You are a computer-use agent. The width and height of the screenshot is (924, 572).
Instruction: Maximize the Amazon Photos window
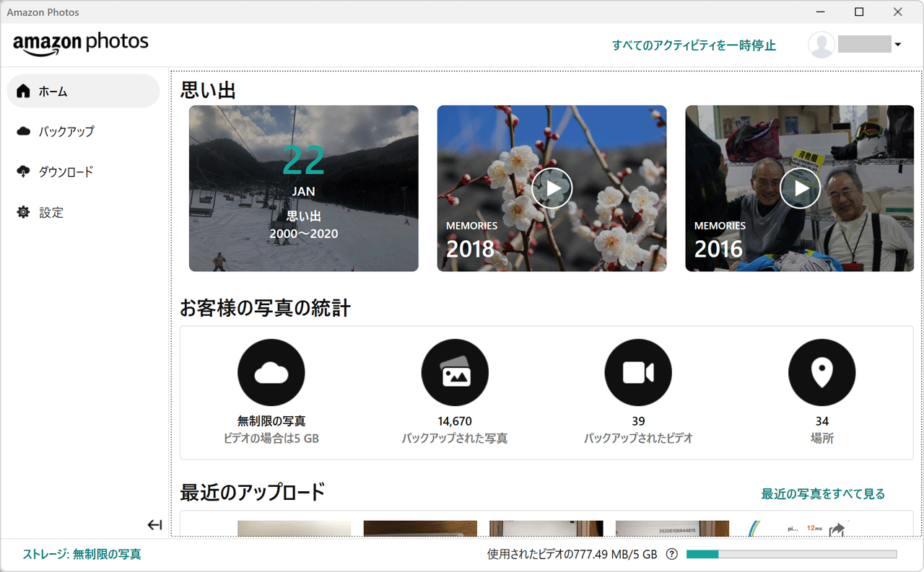click(859, 12)
